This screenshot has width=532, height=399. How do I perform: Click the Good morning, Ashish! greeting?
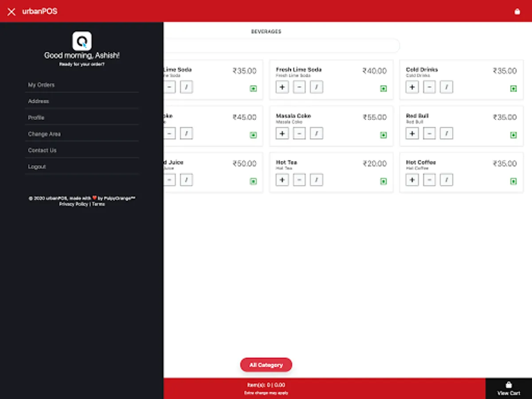[82, 55]
